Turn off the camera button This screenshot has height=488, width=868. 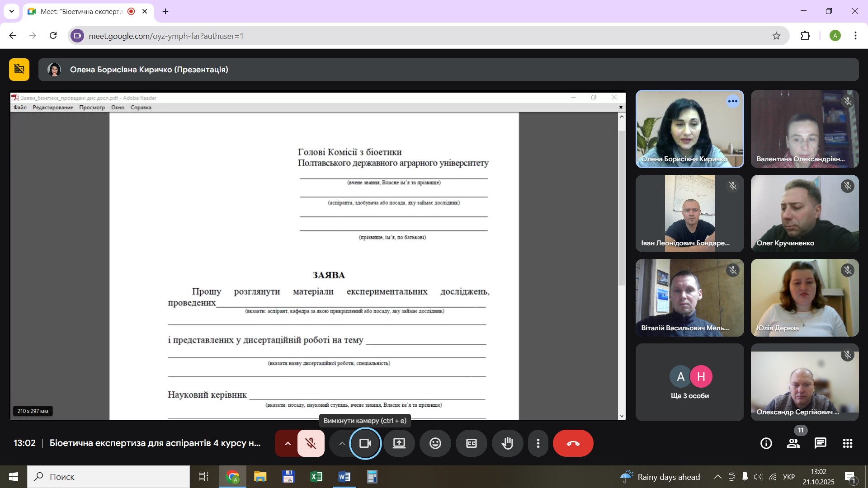(365, 443)
